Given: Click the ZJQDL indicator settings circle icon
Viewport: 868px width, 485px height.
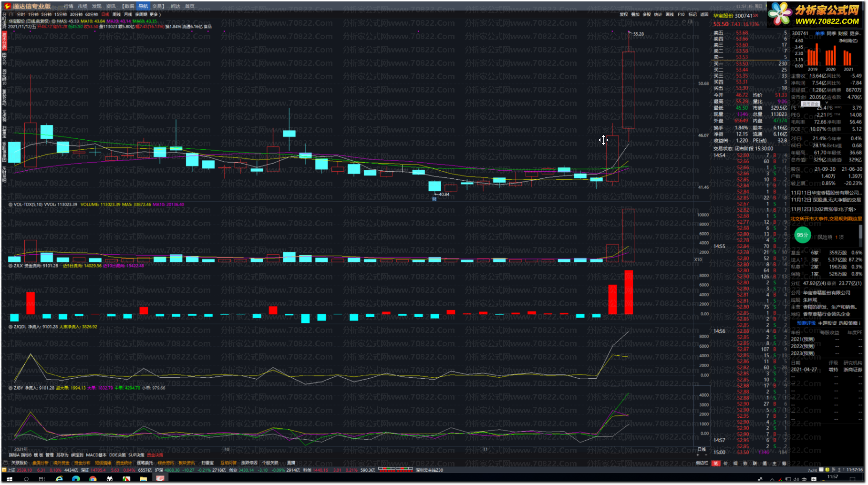Looking at the screenshot, I should pos(10,327).
